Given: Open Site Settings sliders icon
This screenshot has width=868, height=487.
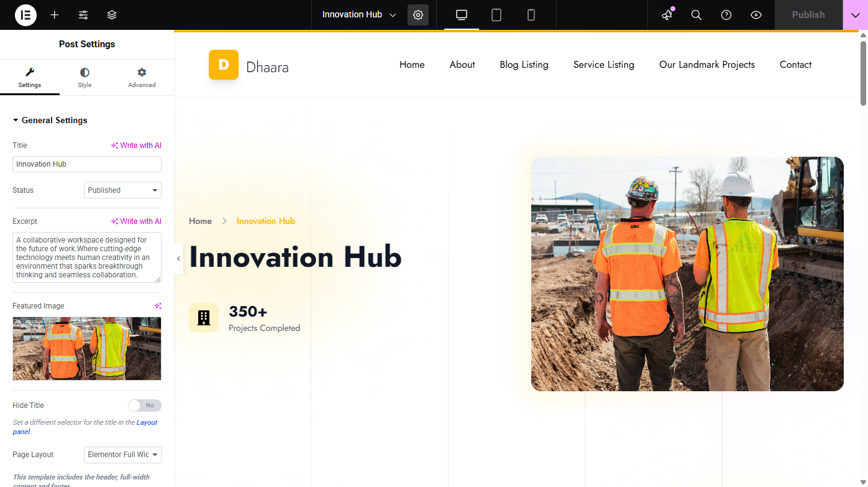Looking at the screenshot, I should tap(83, 15).
